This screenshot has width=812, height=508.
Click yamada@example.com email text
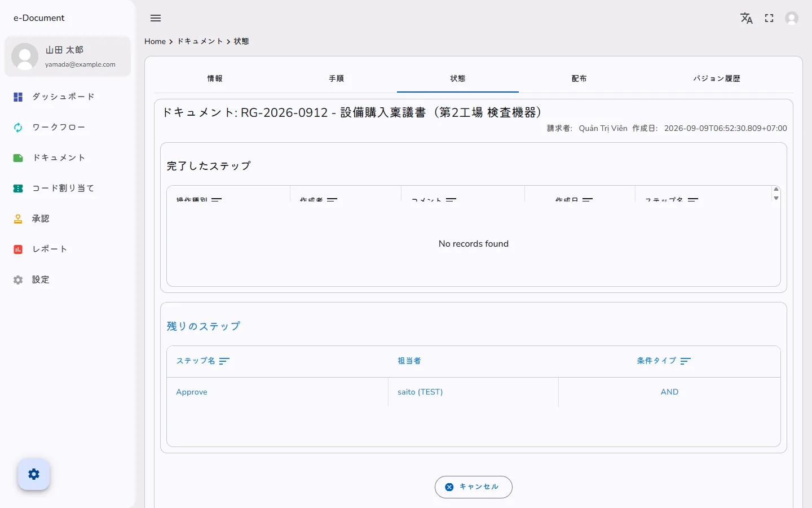pyautogui.click(x=80, y=64)
